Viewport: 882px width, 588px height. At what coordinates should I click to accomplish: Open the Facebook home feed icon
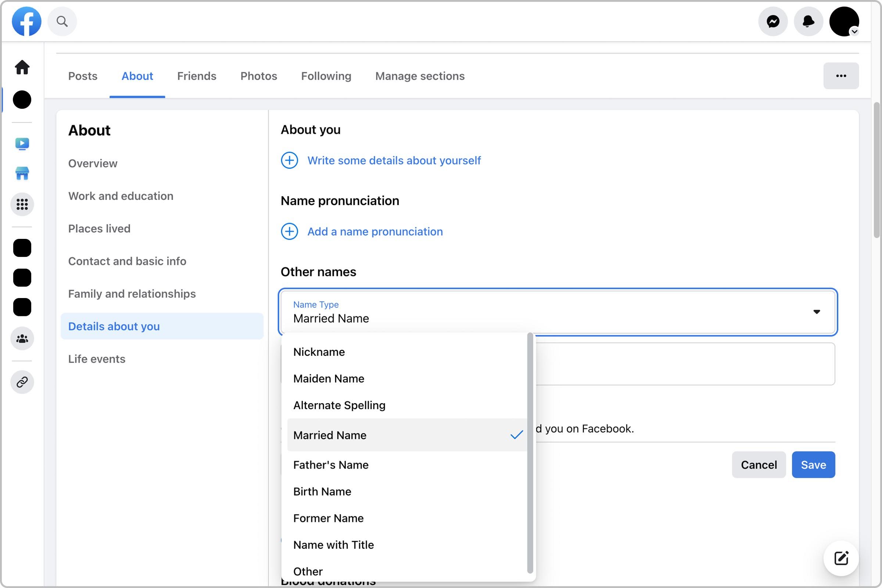[22, 68]
